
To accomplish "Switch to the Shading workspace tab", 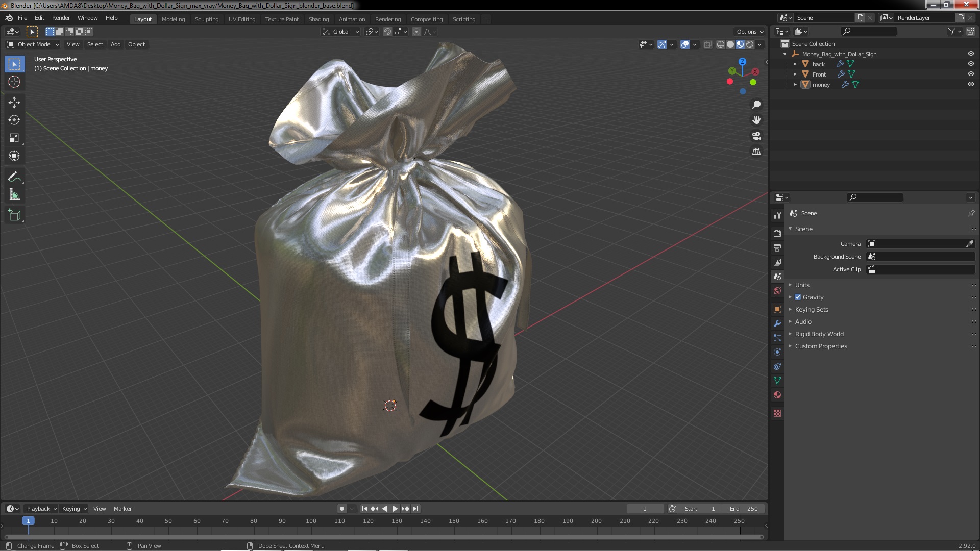I will [x=318, y=19].
